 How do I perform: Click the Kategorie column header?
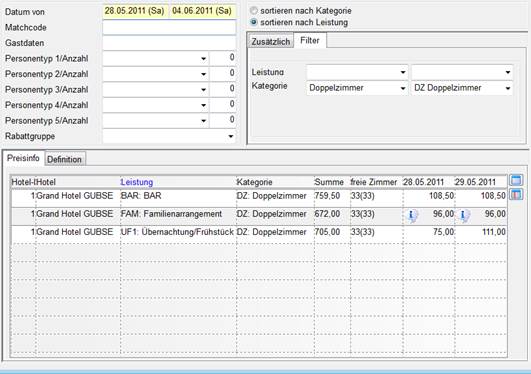(x=254, y=182)
